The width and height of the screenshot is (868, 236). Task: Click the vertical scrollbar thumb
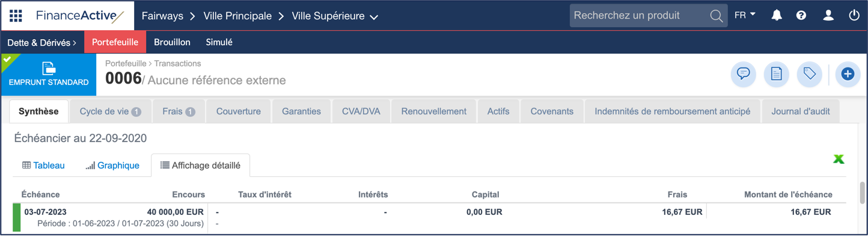(863, 193)
